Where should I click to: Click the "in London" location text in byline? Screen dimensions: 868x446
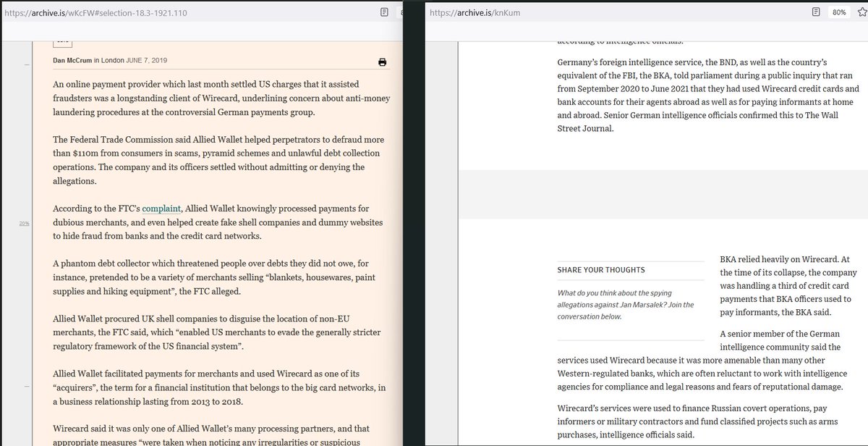tap(109, 60)
